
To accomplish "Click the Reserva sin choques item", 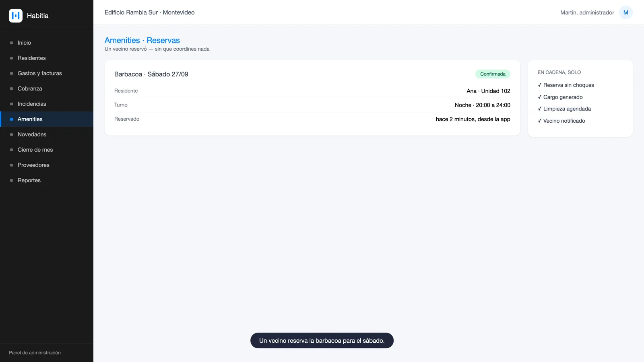I will 566,85.
